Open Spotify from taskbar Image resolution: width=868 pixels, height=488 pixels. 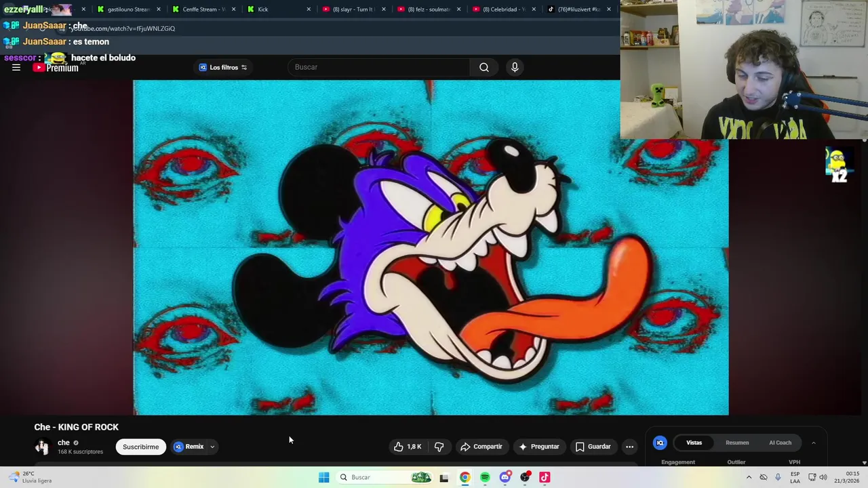click(485, 477)
